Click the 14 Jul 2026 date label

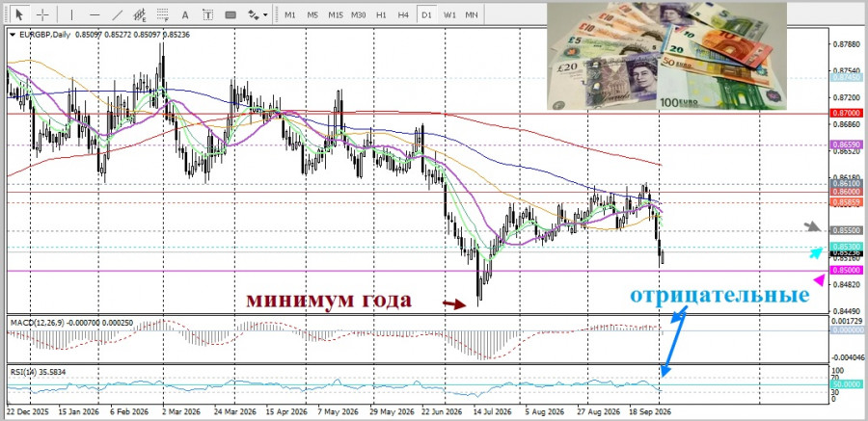[492, 411]
